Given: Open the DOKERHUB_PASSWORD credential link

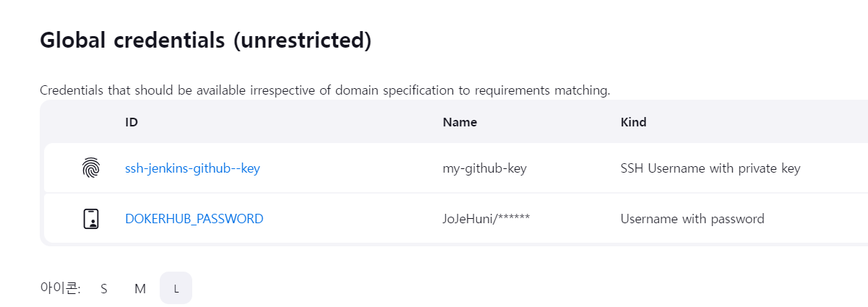Looking at the screenshot, I should click(194, 218).
